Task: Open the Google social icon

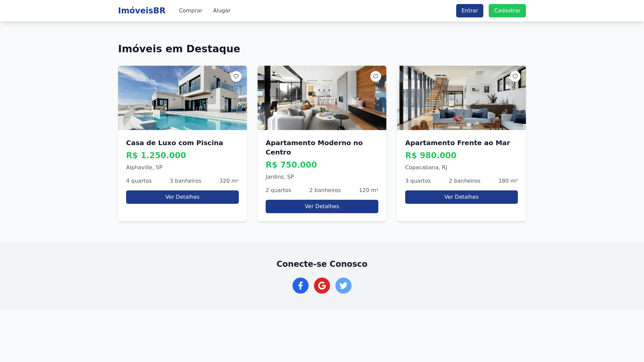Action: click(x=322, y=286)
